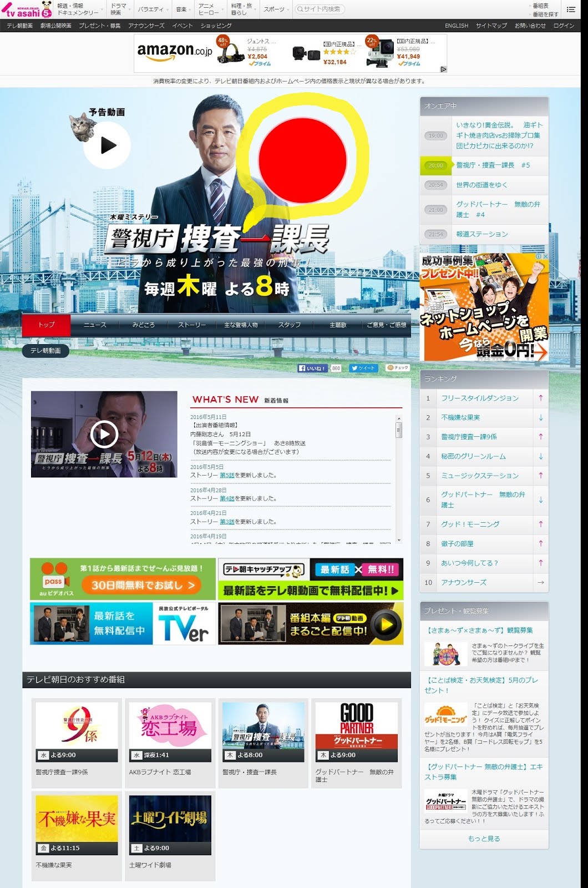Click the down arrow beside 不機嫌な果実 ranking
The height and width of the screenshot is (888, 588).
(x=541, y=417)
